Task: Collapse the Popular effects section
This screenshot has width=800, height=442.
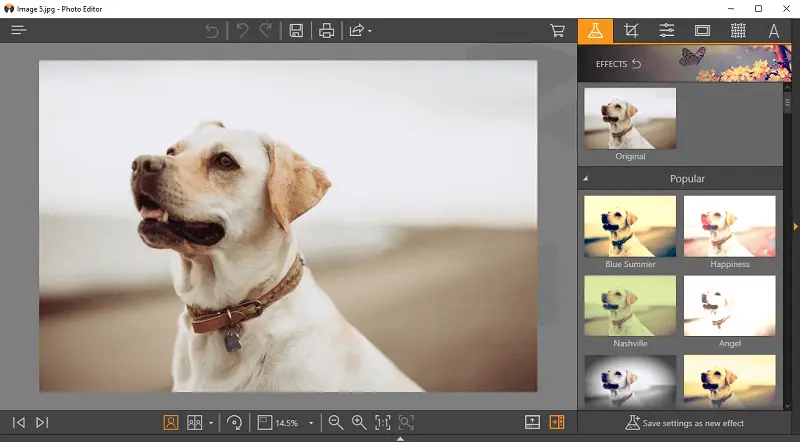Action: tap(586, 179)
